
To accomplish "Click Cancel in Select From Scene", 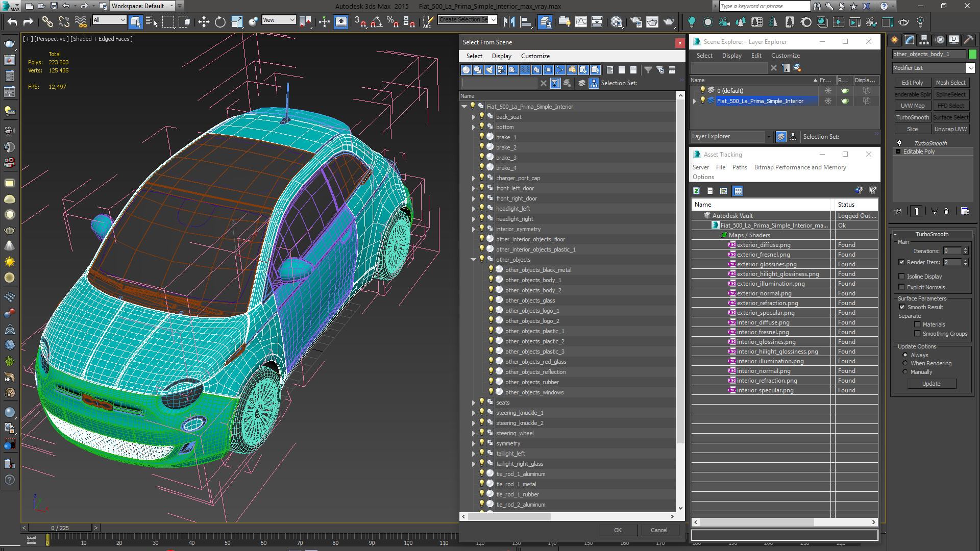I will (659, 530).
